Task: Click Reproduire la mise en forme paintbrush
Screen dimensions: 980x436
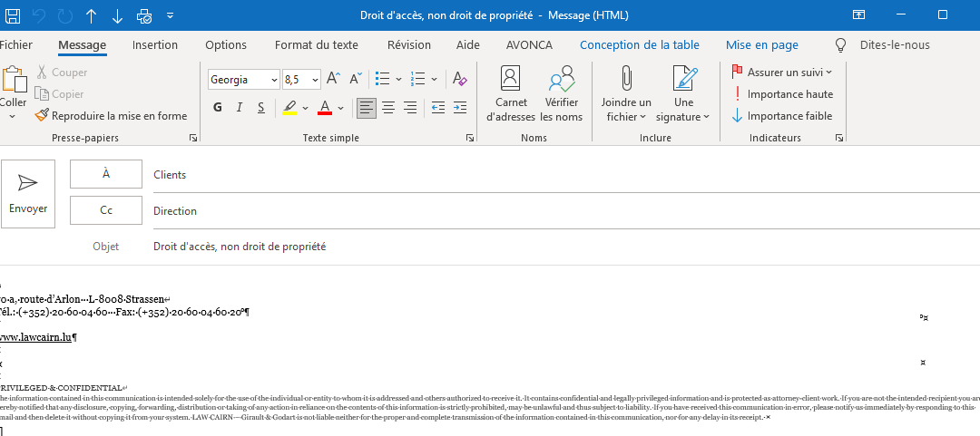Action: (111, 116)
